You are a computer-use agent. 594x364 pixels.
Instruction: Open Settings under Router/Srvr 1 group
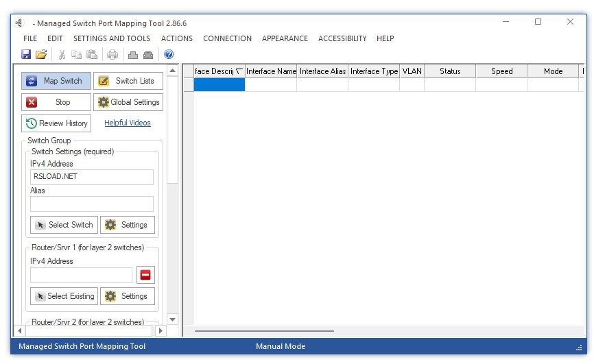pyautogui.click(x=128, y=296)
